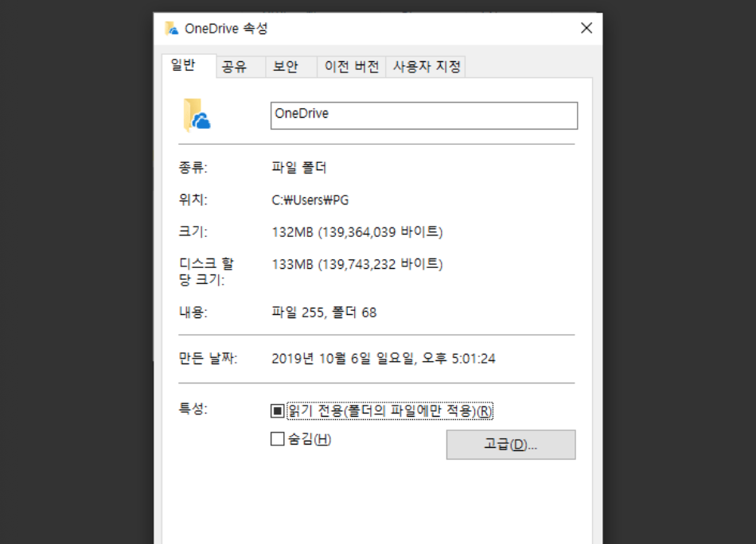Click the 크기: label
The image size is (756, 544).
tap(193, 231)
